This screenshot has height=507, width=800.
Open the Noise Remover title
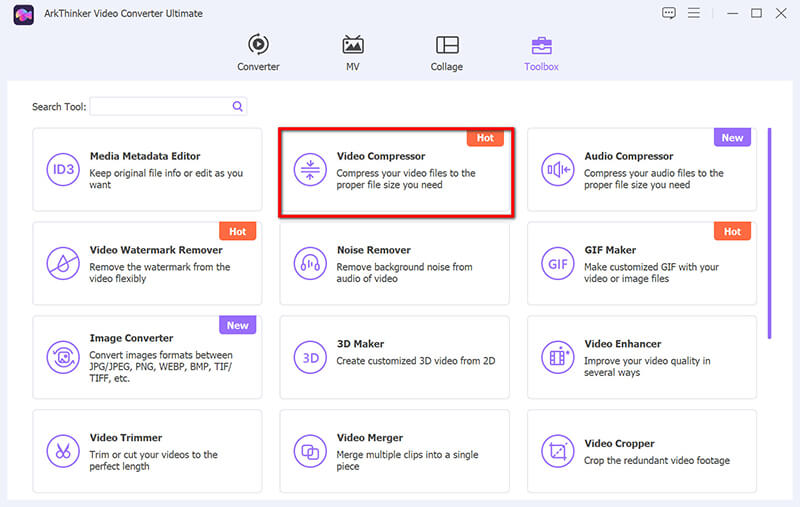[x=374, y=250]
